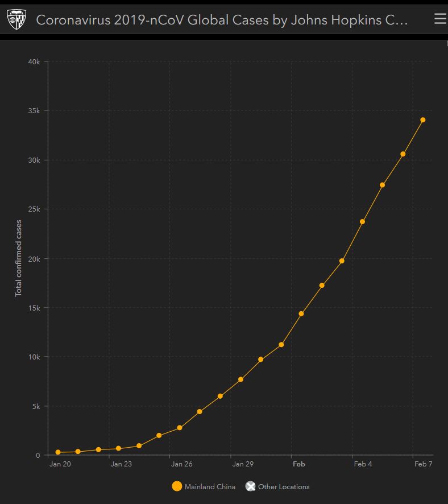Click the 40k y-axis label
Viewport: 448px width, 504px height.
coord(34,61)
